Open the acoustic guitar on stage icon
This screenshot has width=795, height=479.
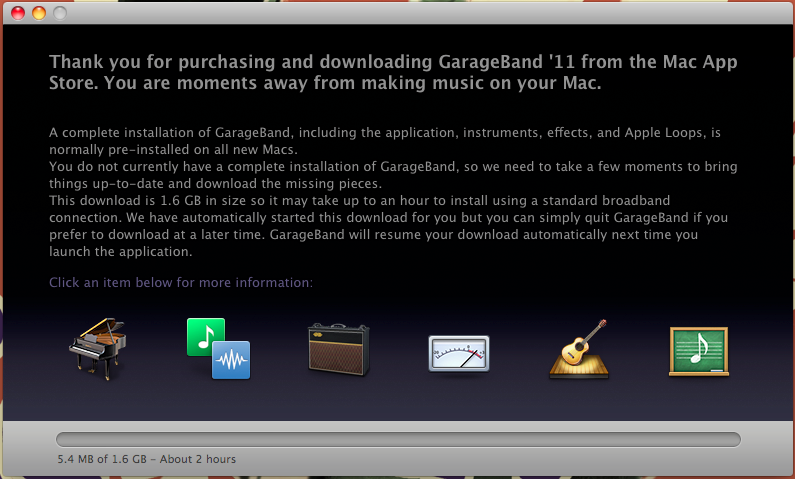(579, 349)
